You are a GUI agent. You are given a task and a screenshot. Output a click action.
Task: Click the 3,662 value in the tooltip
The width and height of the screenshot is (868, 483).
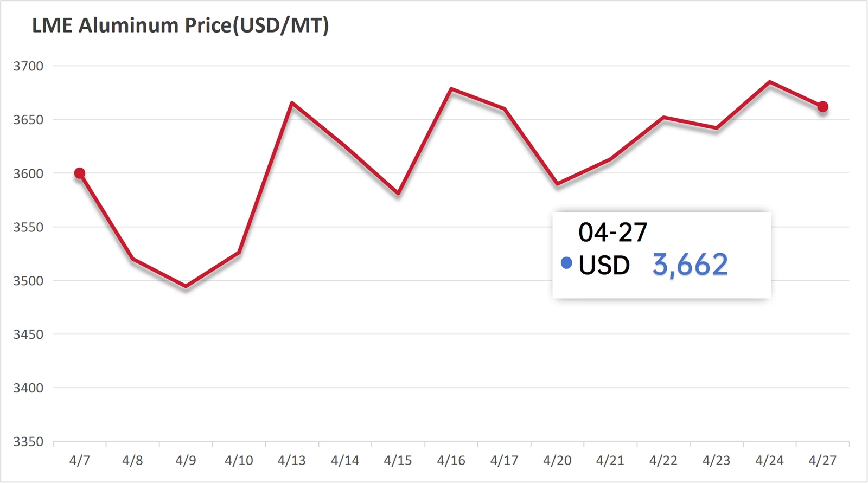pyautogui.click(x=690, y=265)
